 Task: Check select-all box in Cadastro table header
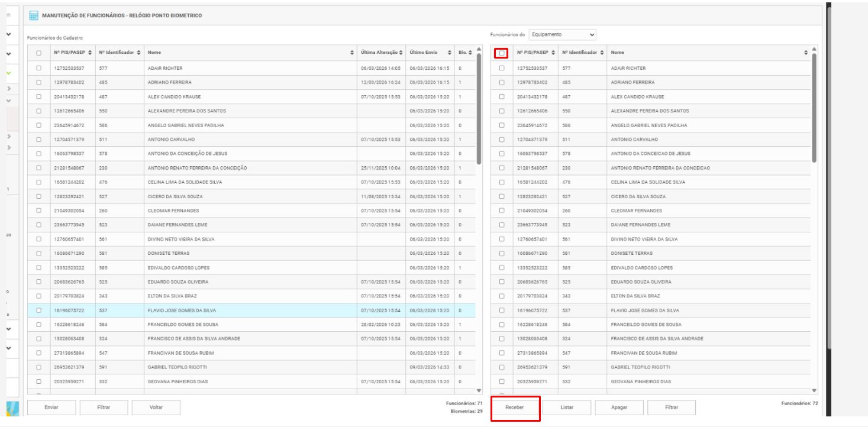(x=38, y=53)
